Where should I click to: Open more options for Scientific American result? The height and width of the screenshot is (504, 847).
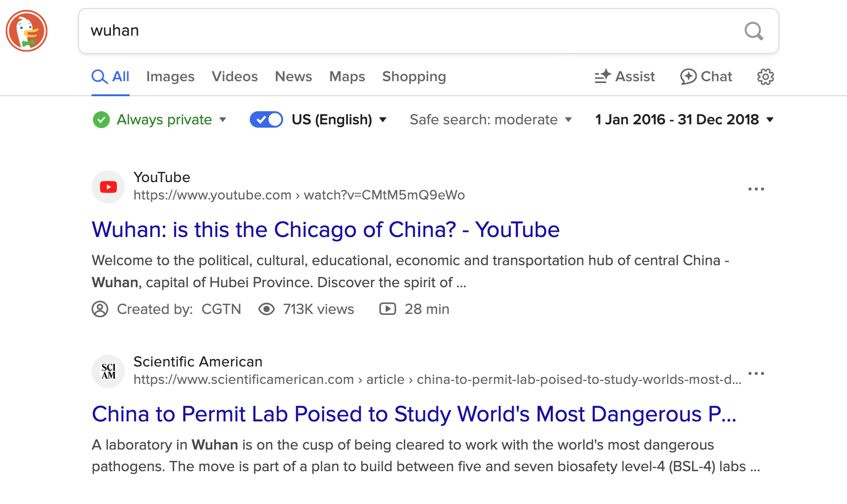click(x=756, y=374)
